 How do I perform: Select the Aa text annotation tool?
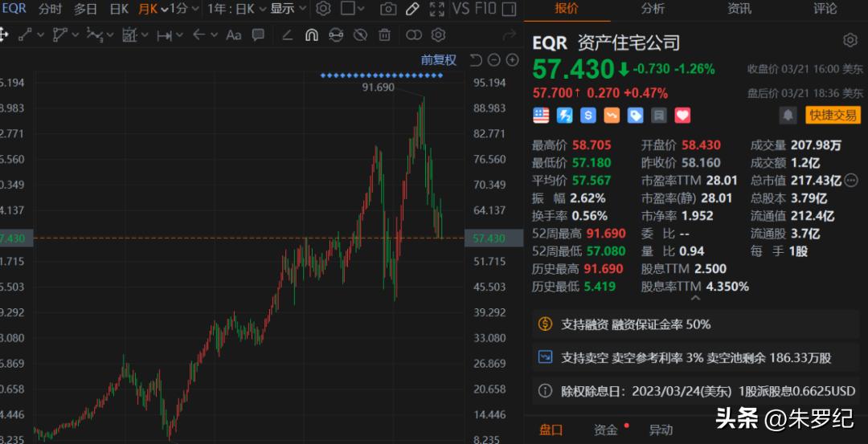tap(234, 35)
